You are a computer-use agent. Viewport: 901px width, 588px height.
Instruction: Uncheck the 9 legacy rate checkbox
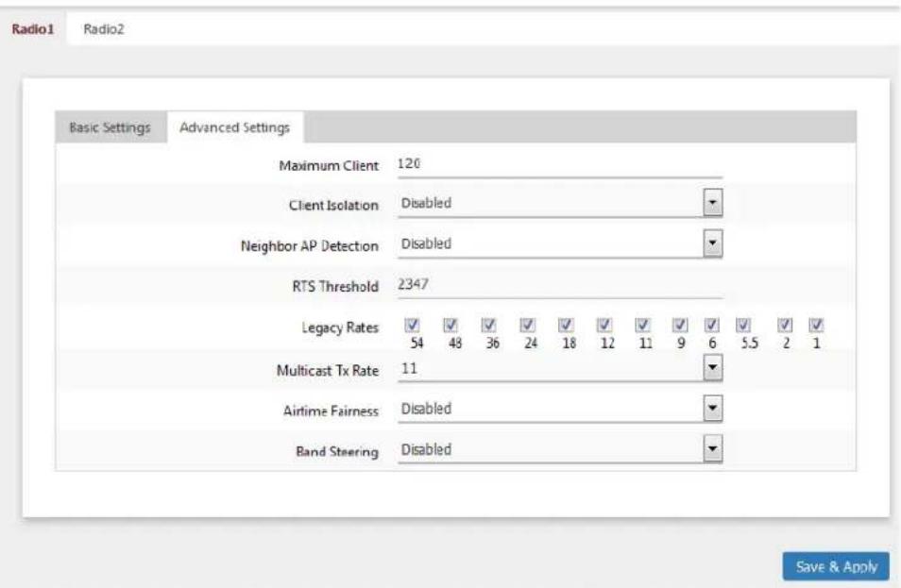[680, 325]
